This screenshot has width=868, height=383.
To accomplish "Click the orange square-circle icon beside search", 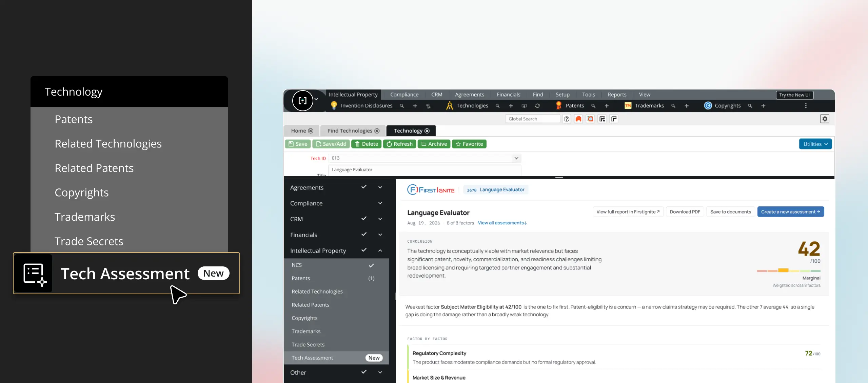I will (590, 119).
